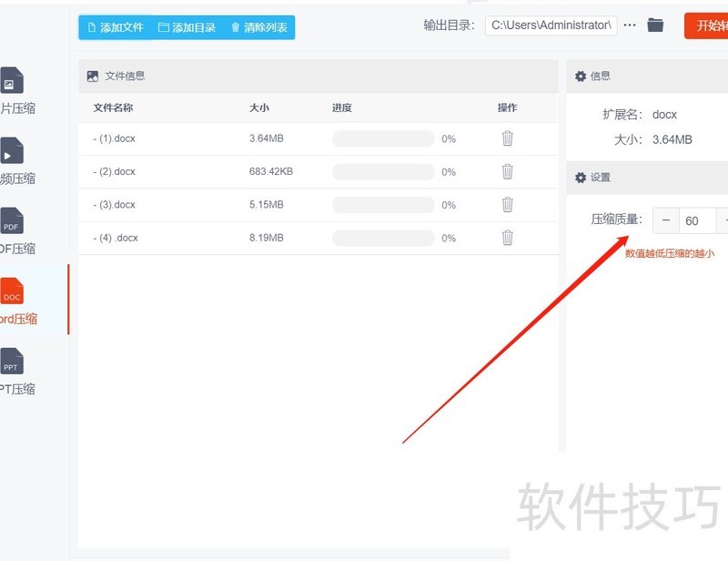
Task: Open the 视频压缩 tab label
Action: [17, 178]
